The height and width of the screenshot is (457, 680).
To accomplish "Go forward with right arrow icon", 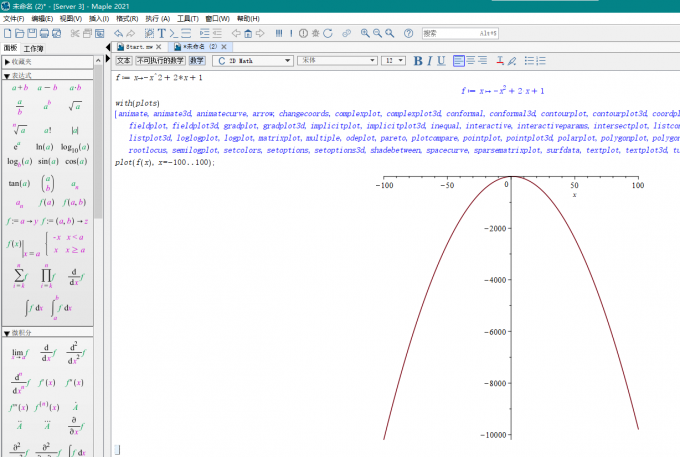I will coord(260,33).
